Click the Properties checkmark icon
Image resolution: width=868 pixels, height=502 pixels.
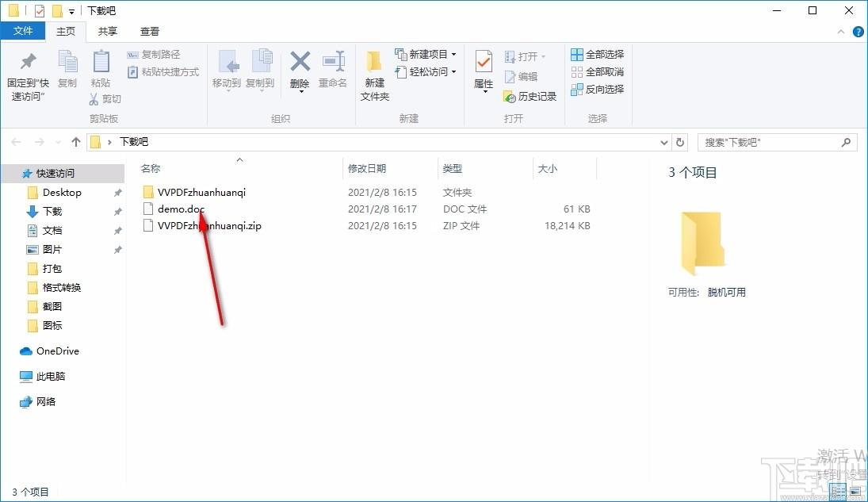484,62
